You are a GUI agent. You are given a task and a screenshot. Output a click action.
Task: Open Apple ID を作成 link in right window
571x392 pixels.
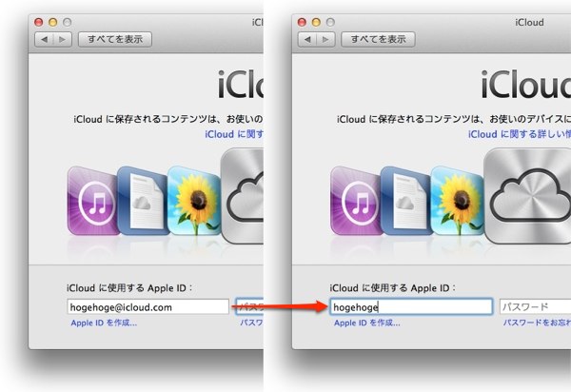367,323
